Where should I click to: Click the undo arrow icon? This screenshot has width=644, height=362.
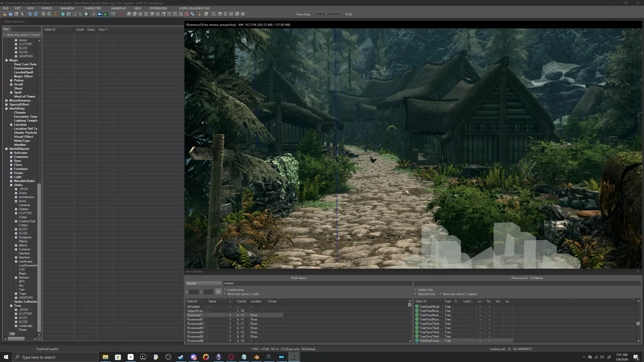click(x=30, y=14)
